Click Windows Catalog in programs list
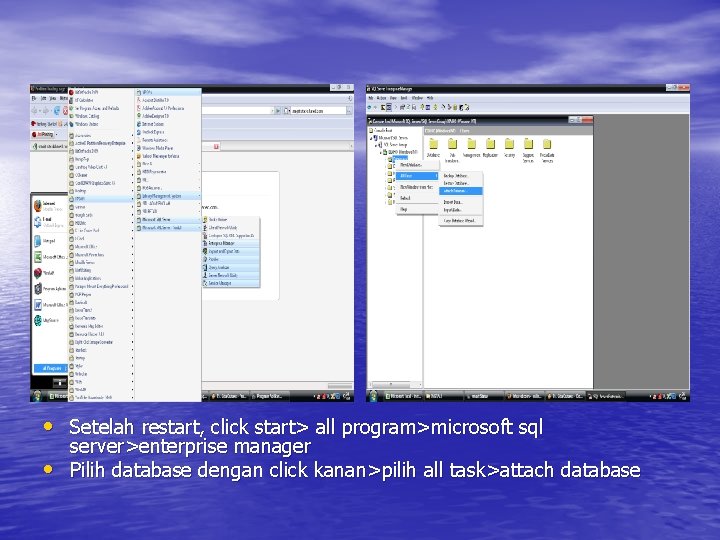The height and width of the screenshot is (540, 720). (101, 116)
